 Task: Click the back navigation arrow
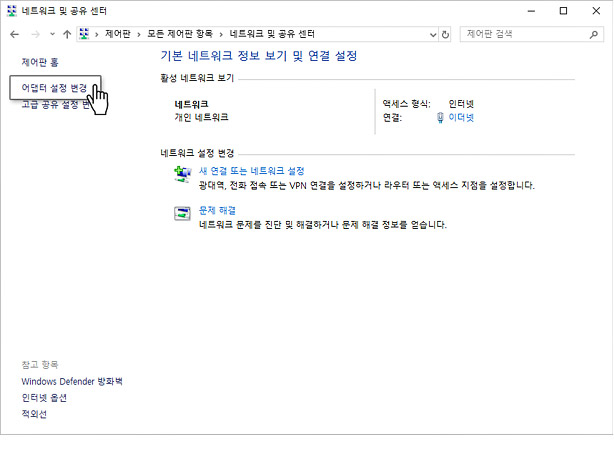tap(14, 34)
